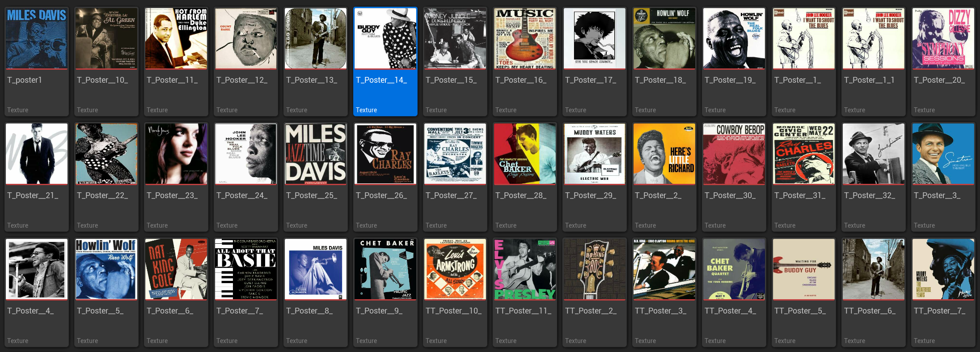This screenshot has height=352, width=980.
Task: Select the T_Poster__11_ Duke Ellington thumbnail
Action: pyautogui.click(x=176, y=38)
